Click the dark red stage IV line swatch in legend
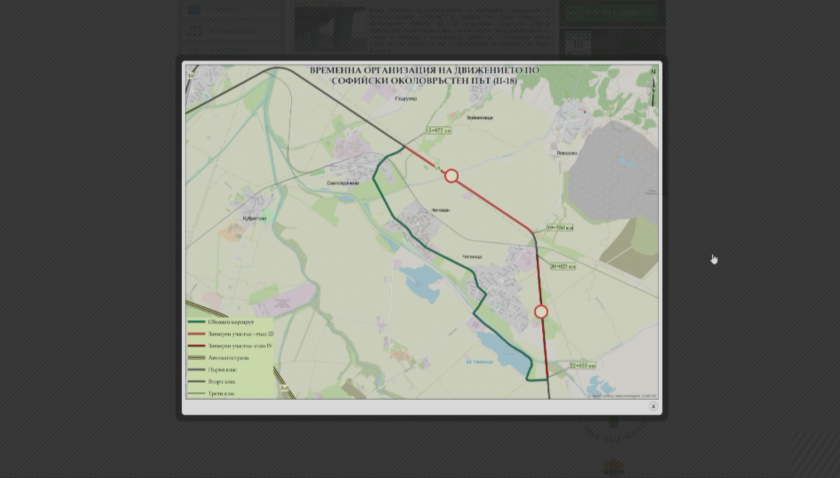The image size is (840, 478). pos(197,346)
